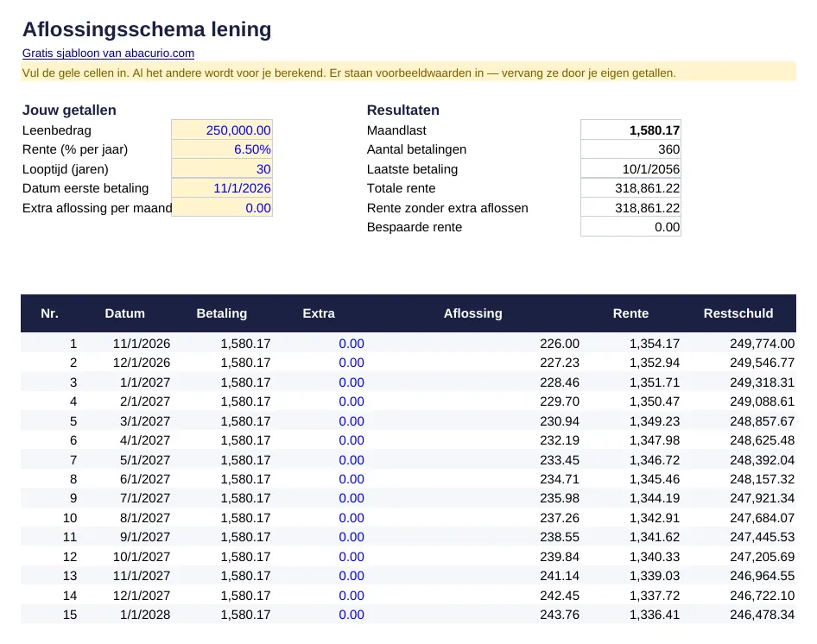Click the Resultaten heading
This screenshot has width=817, height=644.
tap(403, 110)
